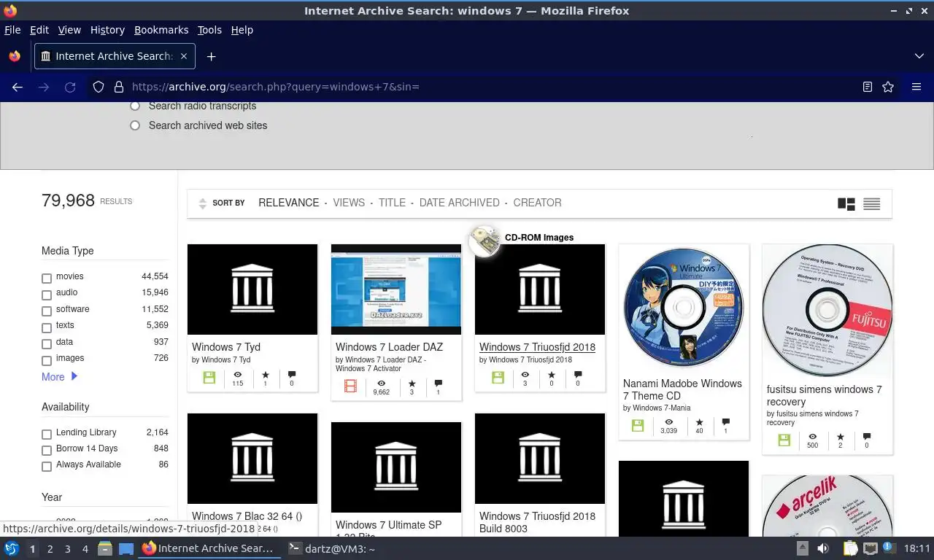934x560 pixels.
Task: Open Nanami Madobe Windows 7 CD thumbnail
Action: coord(683,307)
